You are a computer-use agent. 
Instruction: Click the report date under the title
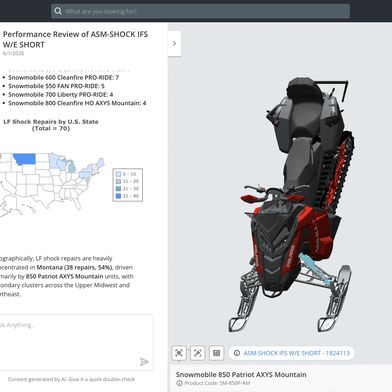click(13, 53)
